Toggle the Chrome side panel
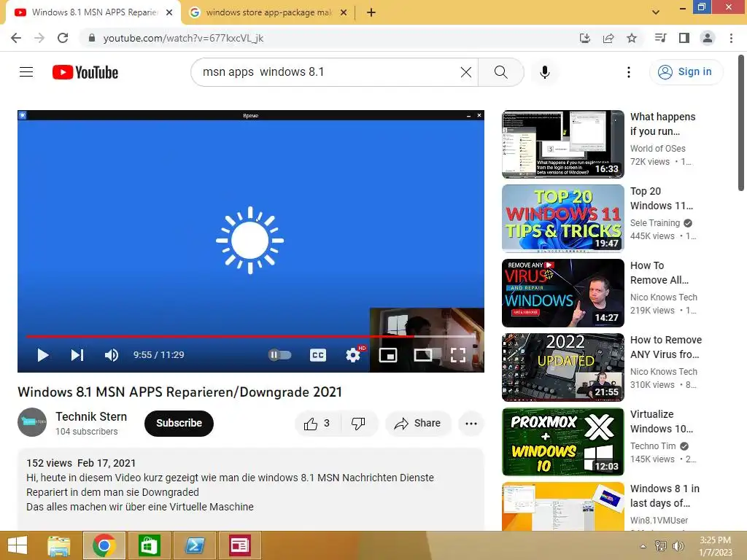This screenshot has width=747, height=560. pos(684,38)
